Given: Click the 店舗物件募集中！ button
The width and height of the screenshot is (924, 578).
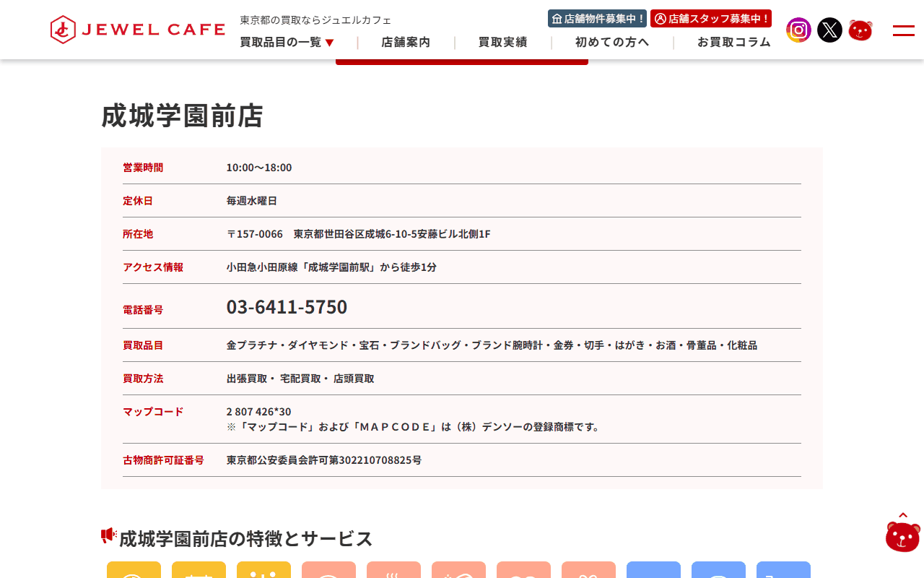Looking at the screenshot, I should [598, 19].
